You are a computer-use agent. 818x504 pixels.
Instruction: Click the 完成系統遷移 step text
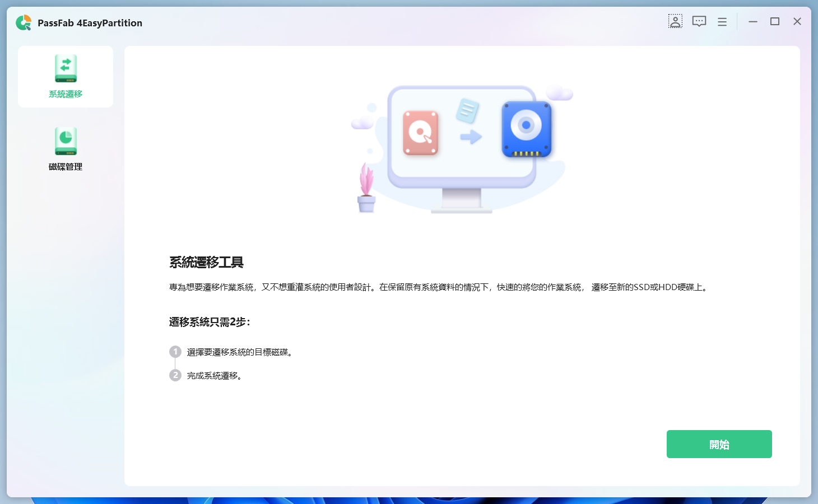[x=215, y=375]
